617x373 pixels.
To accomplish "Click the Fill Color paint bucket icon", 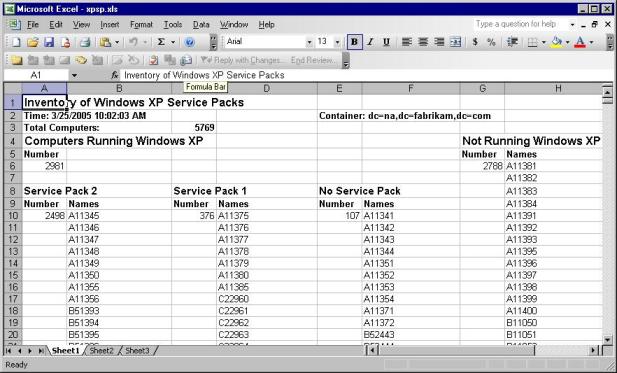I will [x=556, y=42].
